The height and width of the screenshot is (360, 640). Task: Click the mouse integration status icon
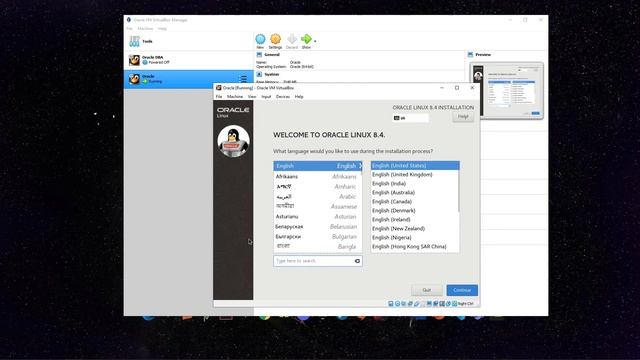(448, 304)
